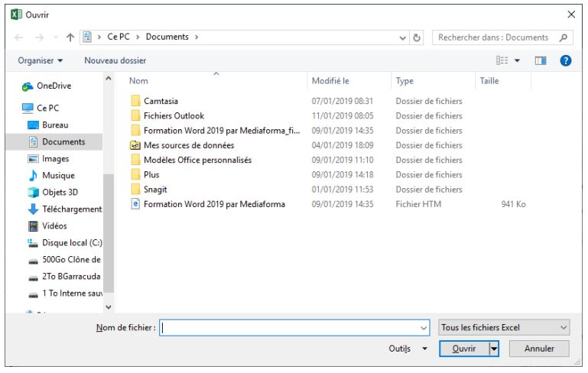588x373 pixels.
Task: Open the Outils menu
Action: pyautogui.click(x=408, y=349)
